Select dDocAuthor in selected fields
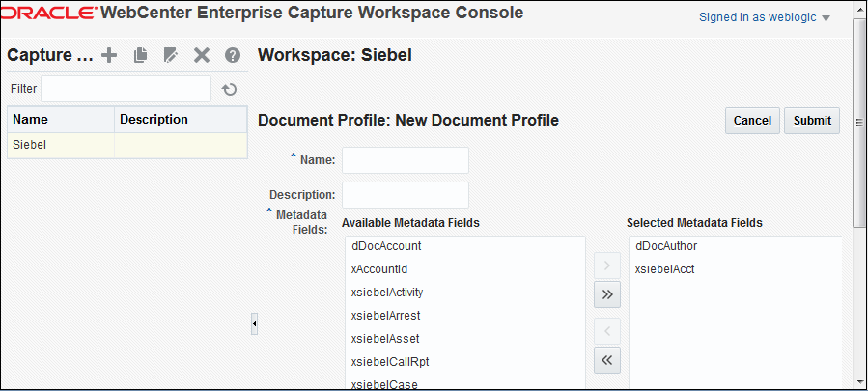The width and height of the screenshot is (868, 391). point(666,246)
